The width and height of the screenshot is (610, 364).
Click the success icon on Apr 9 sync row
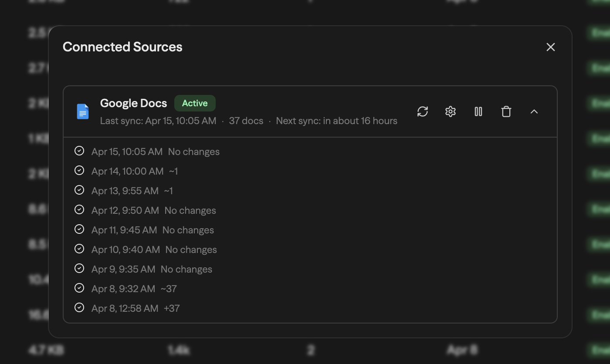coord(79,268)
